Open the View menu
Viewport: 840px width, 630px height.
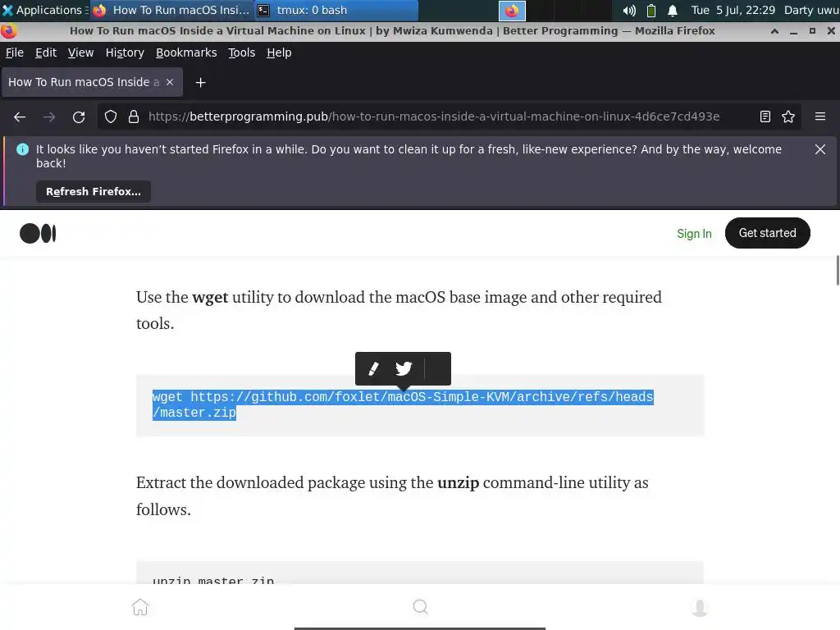(x=80, y=52)
